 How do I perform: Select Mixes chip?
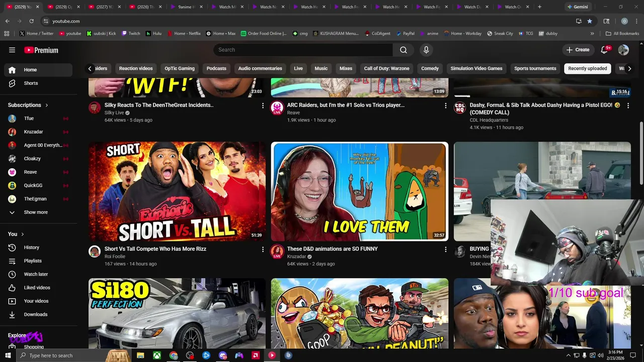tap(346, 68)
